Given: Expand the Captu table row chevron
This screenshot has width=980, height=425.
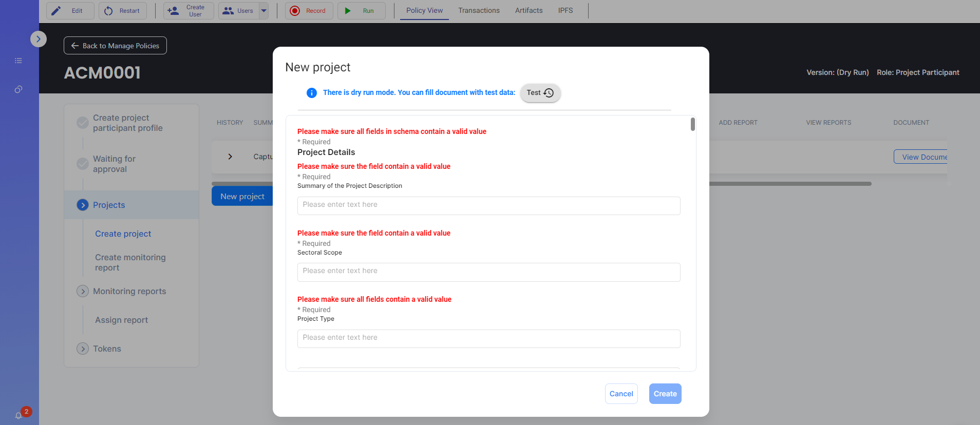Looking at the screenshot, I should [230, 157].
